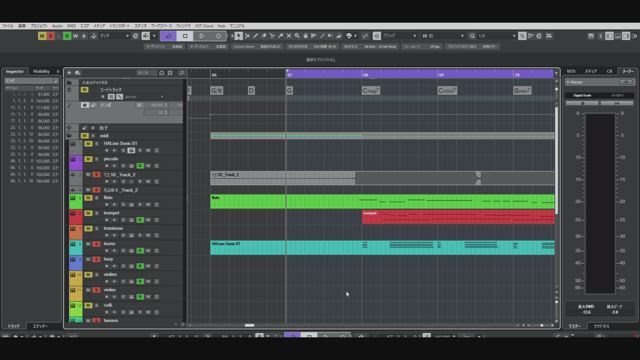The width and height of the screenshot is (640, 360).
Task: Select the Mute X tool
Action: coord(289,36)
